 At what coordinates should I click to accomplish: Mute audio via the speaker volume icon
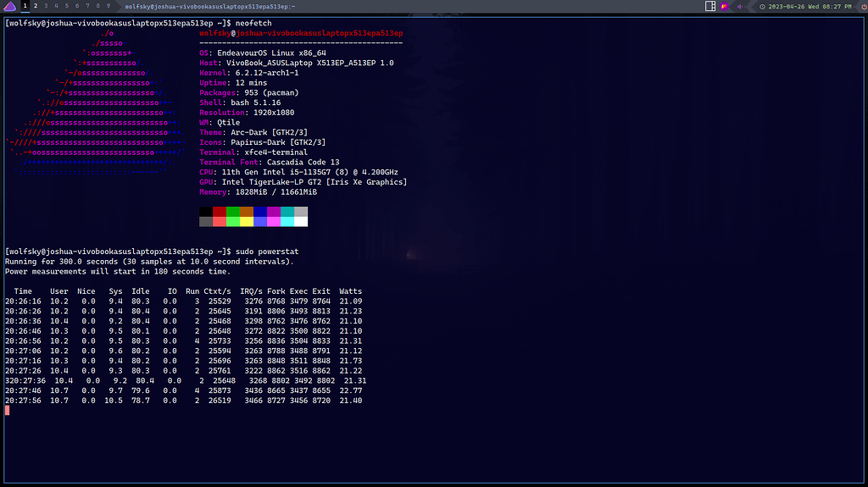[740, 6]
